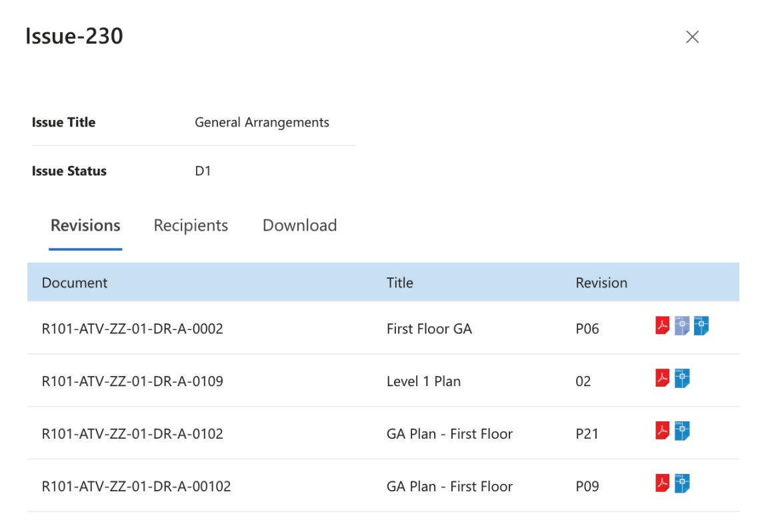This screenshot has width=768, height=532.
Task: Select document R101-ATV-ZZ-01-DR-A-0102
Action: (132, 434)
